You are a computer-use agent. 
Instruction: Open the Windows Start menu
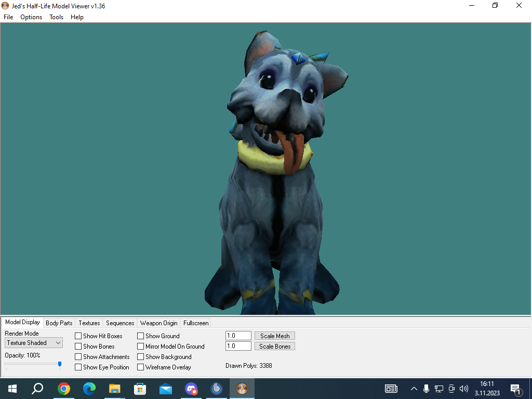point(12,389)
